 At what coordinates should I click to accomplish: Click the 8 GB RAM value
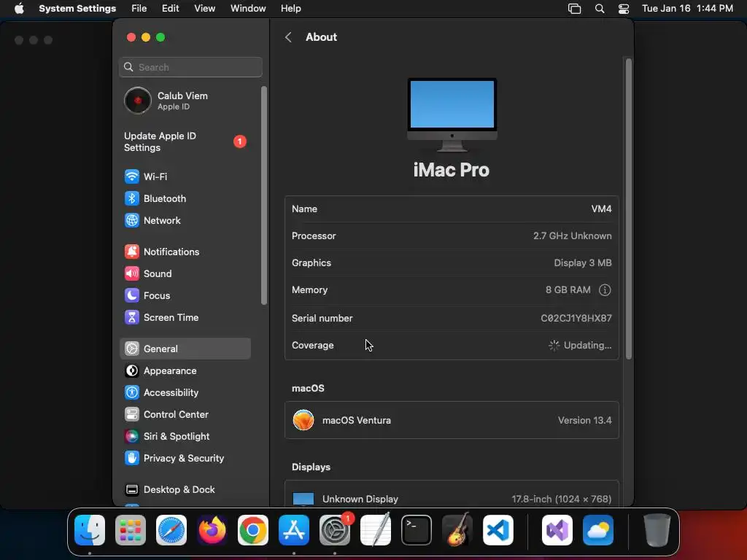(x=568, y=290)
